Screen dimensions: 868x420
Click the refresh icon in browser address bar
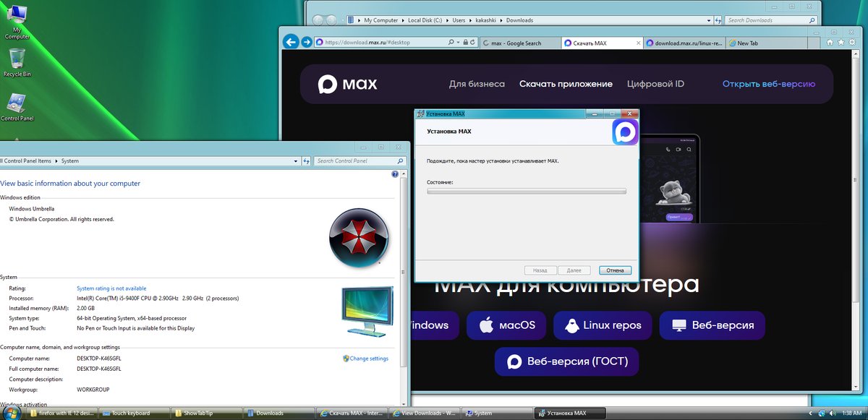pyautogui.click(x=473, y=43)
